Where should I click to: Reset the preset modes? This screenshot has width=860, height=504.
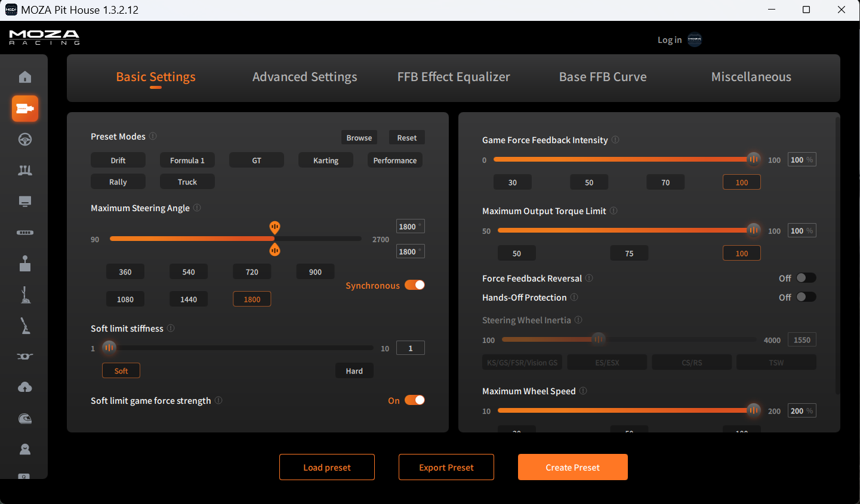[x=407, y=138]
